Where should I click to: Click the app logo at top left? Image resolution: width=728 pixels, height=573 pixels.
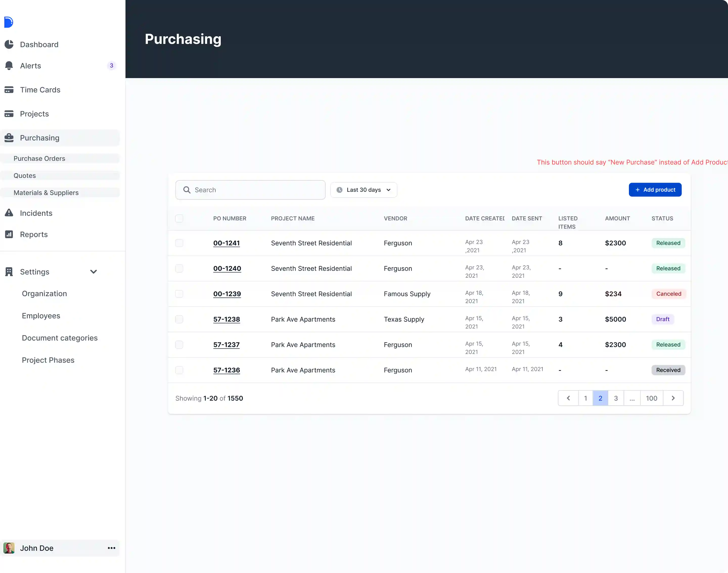pos(8,22)
